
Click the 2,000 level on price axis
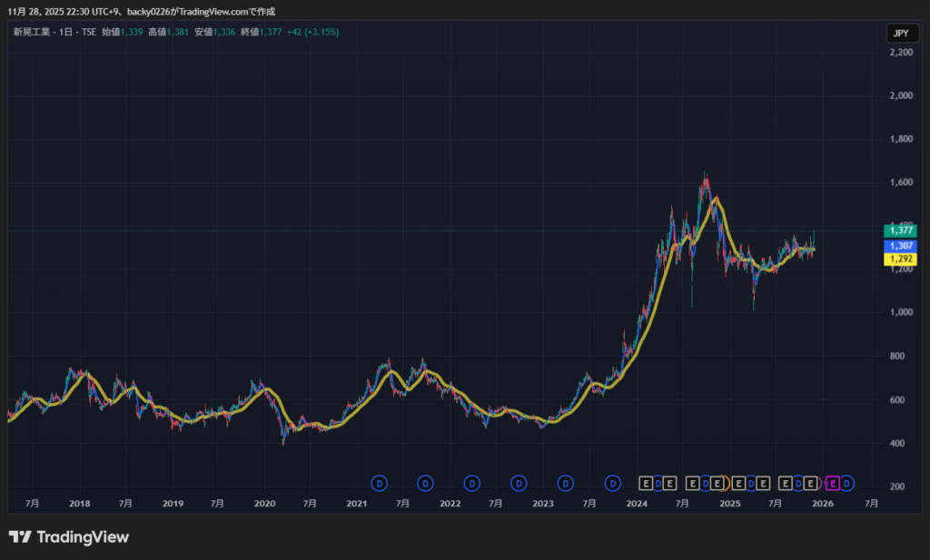click(902, 96)
